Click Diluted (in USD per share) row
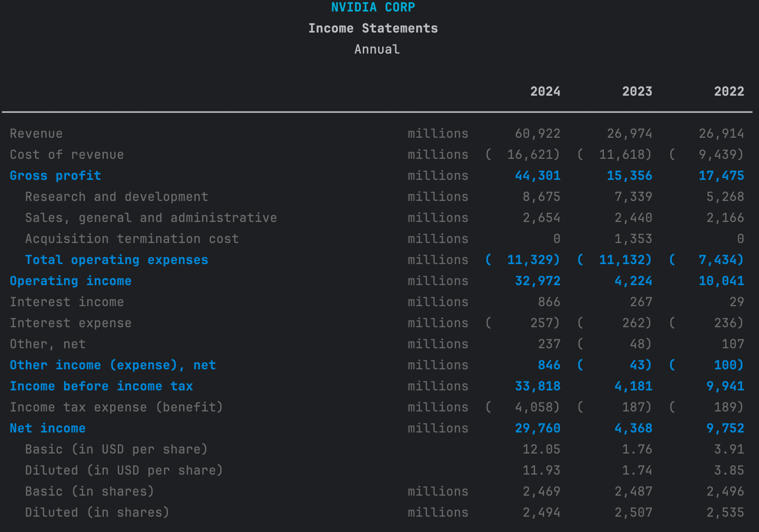 click(377, 470)
